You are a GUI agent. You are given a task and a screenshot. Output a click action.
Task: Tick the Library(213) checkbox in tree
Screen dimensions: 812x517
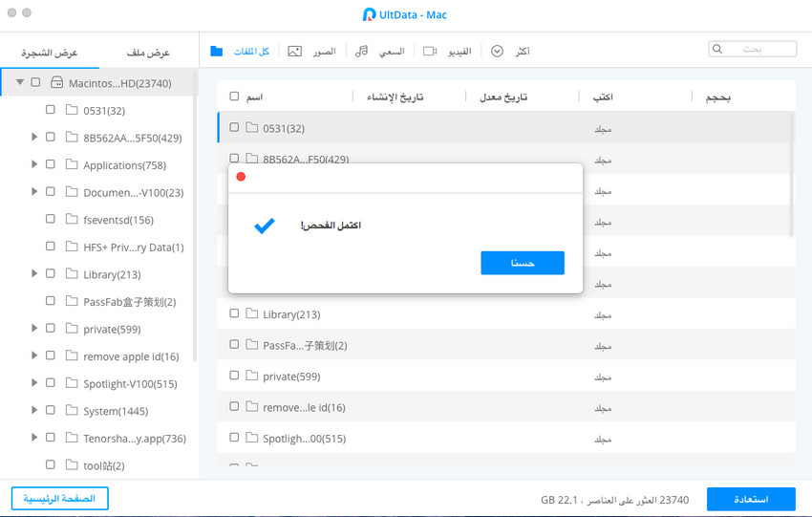click(51, 273)
